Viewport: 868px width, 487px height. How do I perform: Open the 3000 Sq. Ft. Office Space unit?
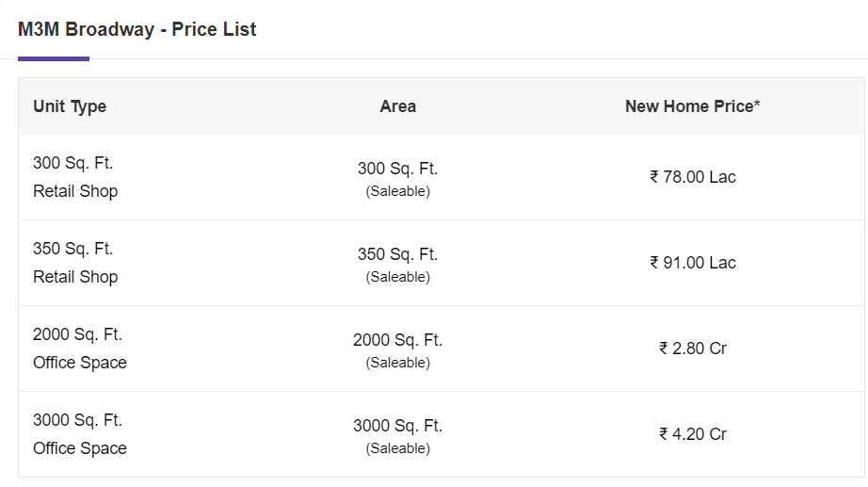click(80, 434)
